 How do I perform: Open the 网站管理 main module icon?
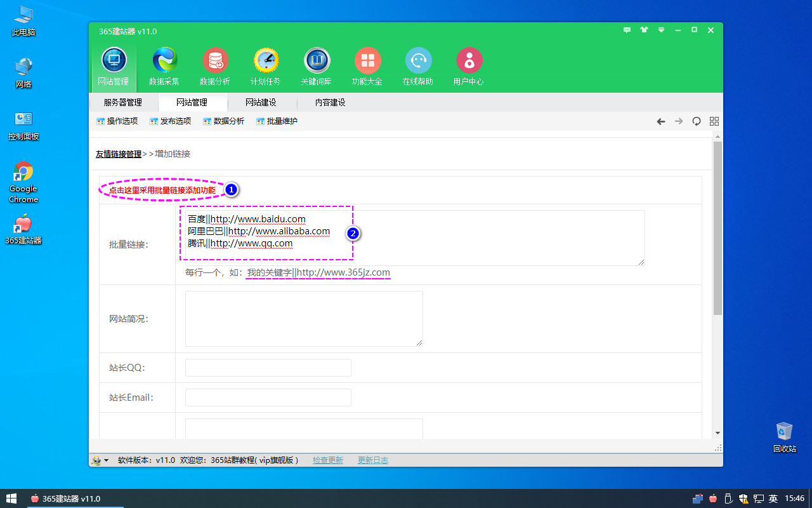(x=114, y=67)
